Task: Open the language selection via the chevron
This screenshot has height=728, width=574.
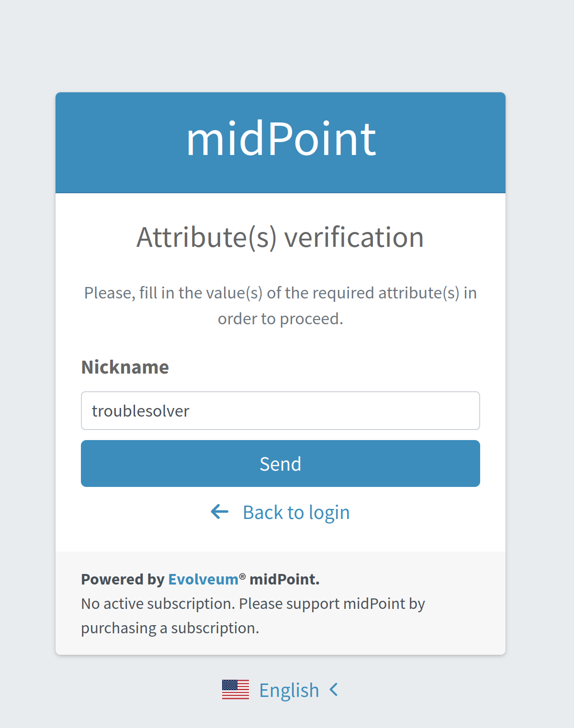Action: pos(334,689)
